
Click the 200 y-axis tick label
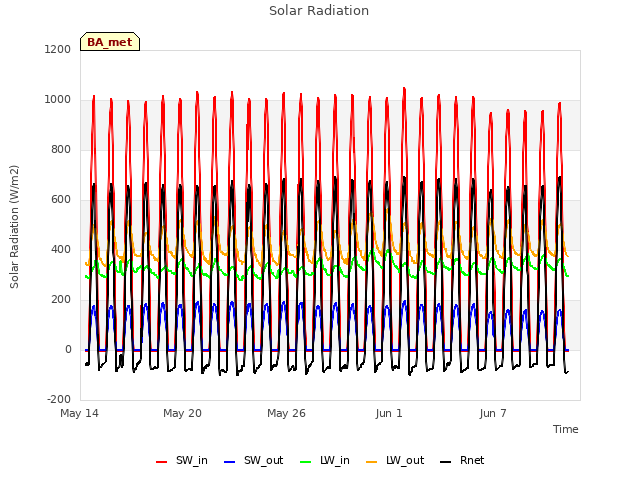click(x=61, y=300)
